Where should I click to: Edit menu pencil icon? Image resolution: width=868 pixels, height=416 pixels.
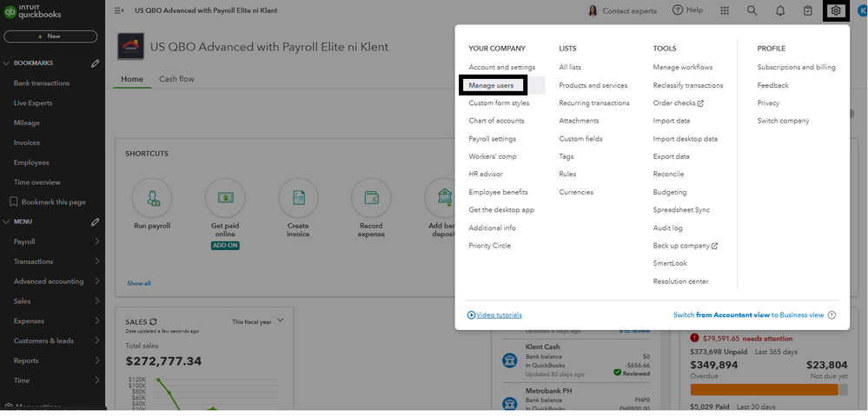pyautogui.click(x=96, y=221)
